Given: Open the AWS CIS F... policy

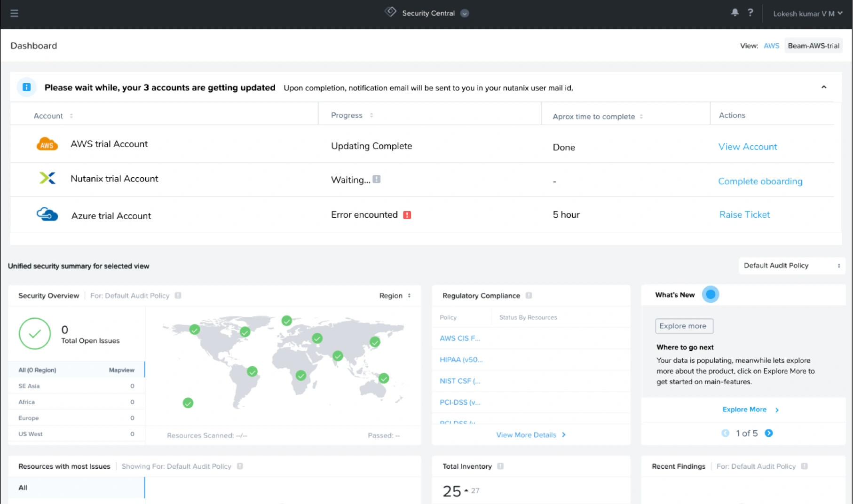Looking at the screenshot, I should click(x=460, y=338).
